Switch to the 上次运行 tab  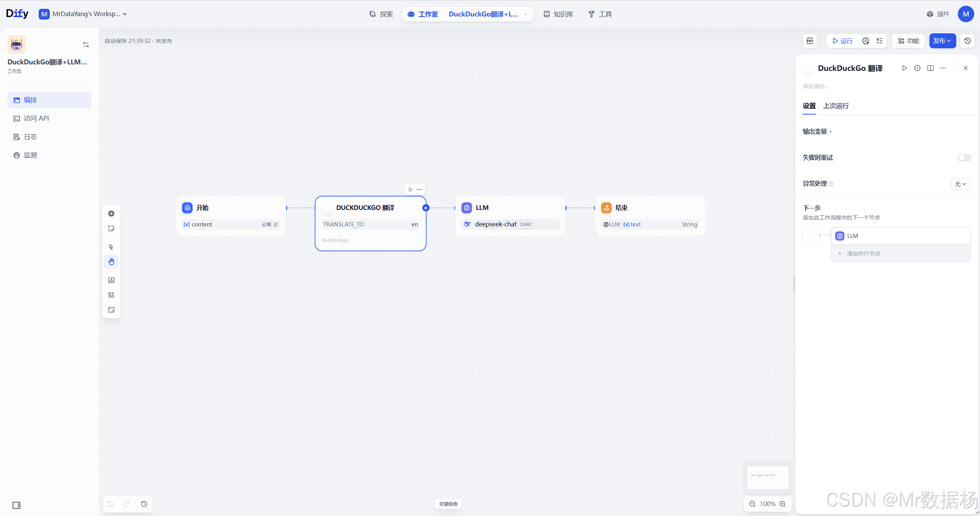click(x=836, y=106)
